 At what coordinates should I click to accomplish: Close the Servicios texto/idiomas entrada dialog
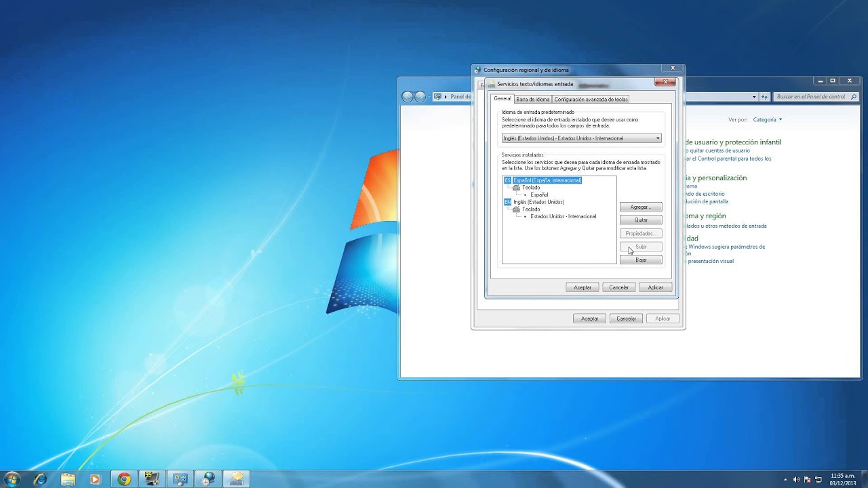pos(665,82)
